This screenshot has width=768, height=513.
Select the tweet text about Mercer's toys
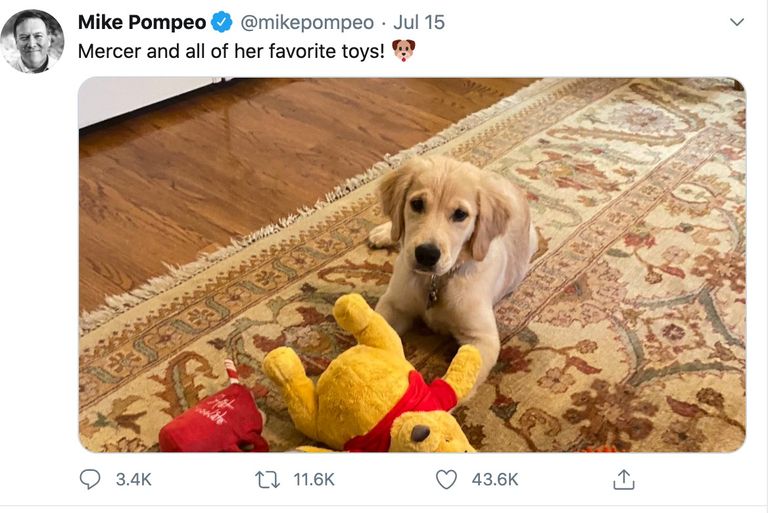pyautogui.click(x=230, y=50)
